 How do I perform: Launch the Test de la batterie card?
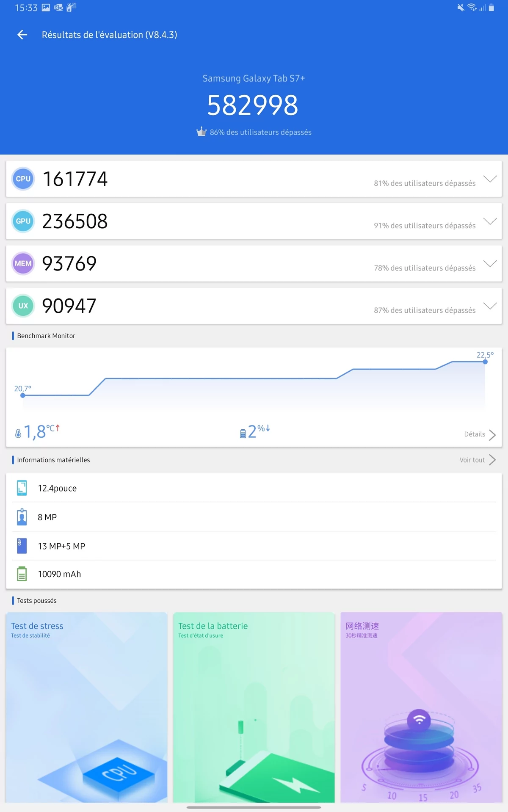click(x=254, y=707)
